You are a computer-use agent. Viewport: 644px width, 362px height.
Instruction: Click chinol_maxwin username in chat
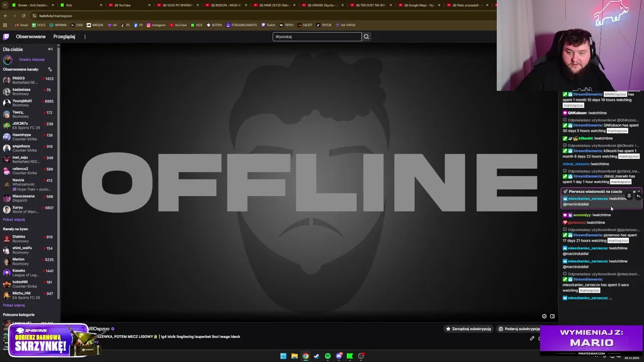[x=576, y=164]
